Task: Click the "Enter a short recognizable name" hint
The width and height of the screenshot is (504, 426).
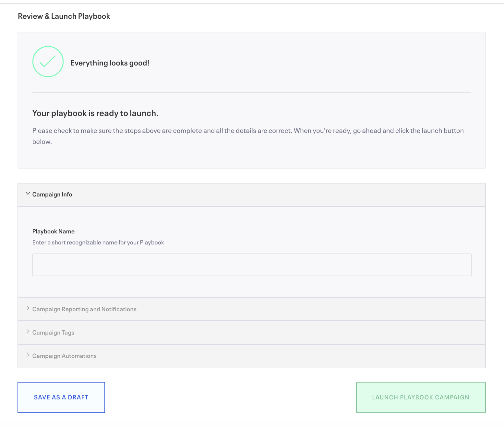Action: pyautogui.click(x=98, y=243)
